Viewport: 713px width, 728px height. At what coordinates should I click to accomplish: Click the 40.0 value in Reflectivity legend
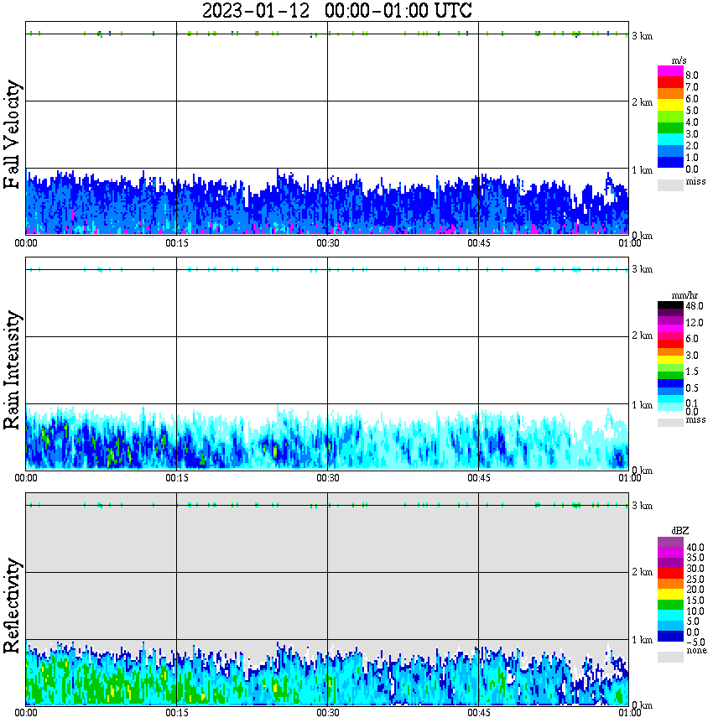[x=695, y=548]
